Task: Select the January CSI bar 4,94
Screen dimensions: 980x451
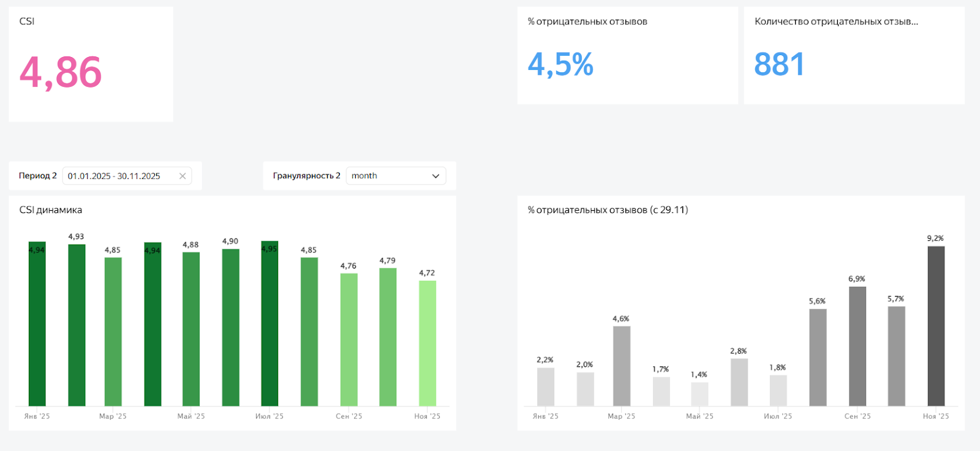Action: (37, 325)
